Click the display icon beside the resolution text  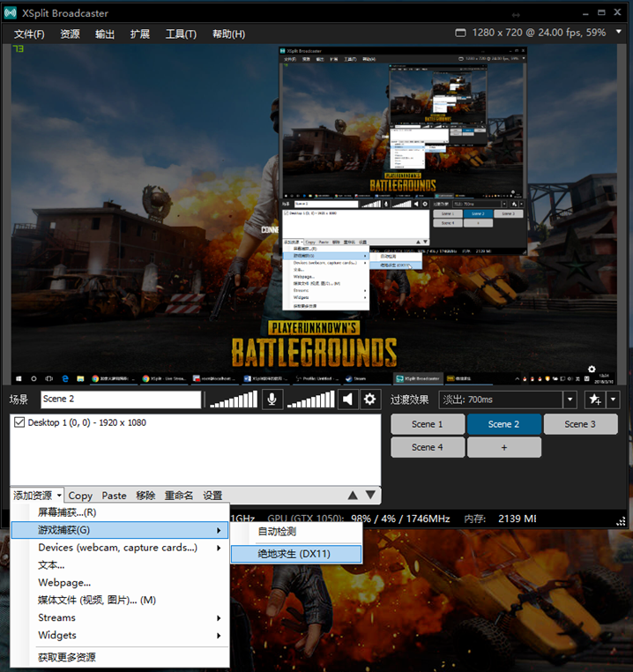[x=461, y=33]
